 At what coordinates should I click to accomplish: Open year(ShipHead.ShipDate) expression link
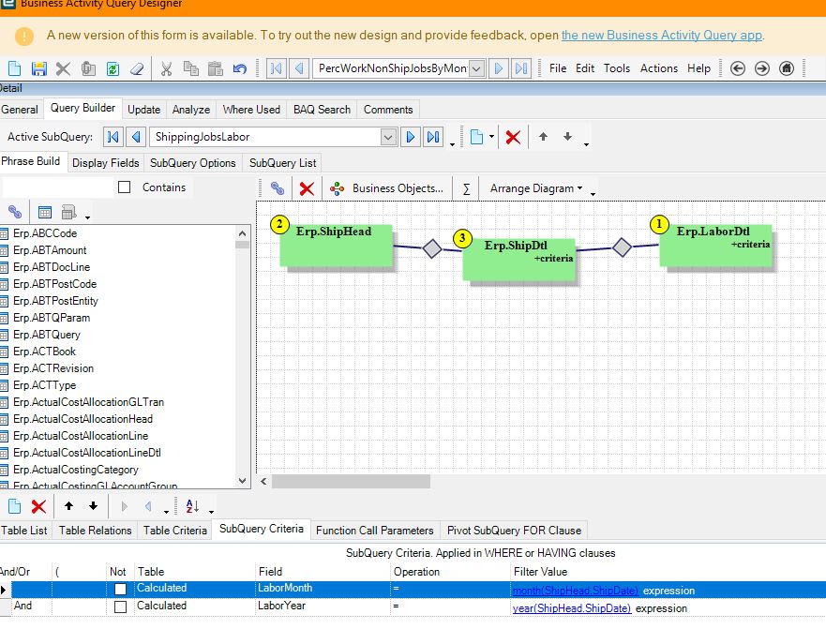tap(572, 608)
